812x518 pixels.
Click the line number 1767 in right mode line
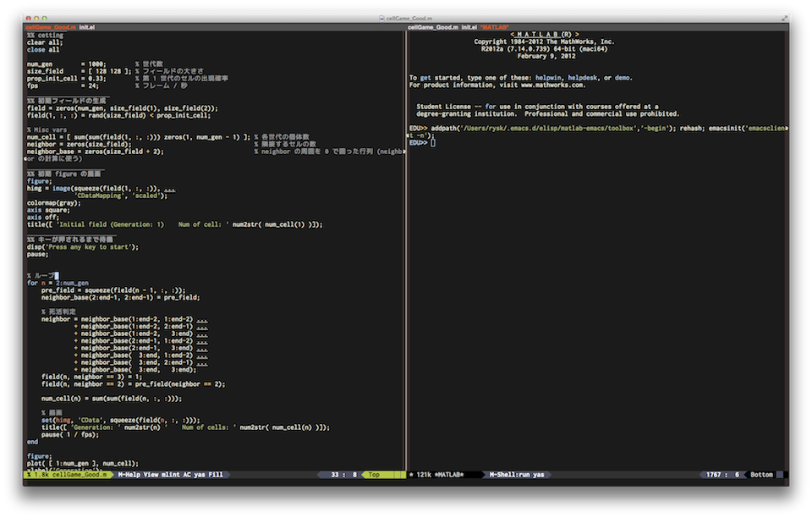713,475
